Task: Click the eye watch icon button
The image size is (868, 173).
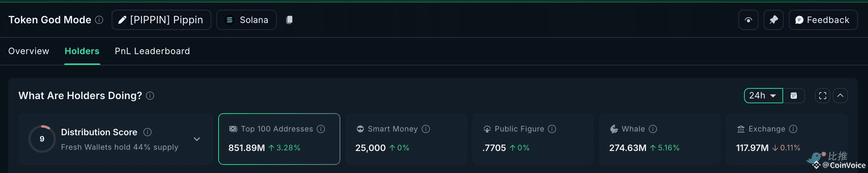Action: tap(748, 20)
